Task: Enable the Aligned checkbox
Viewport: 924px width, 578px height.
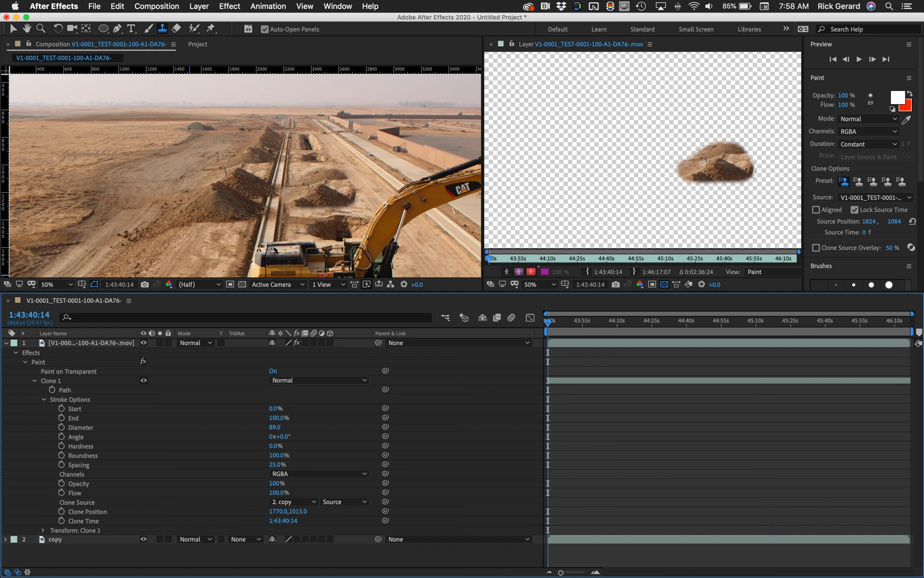Action: click(816, 210)
